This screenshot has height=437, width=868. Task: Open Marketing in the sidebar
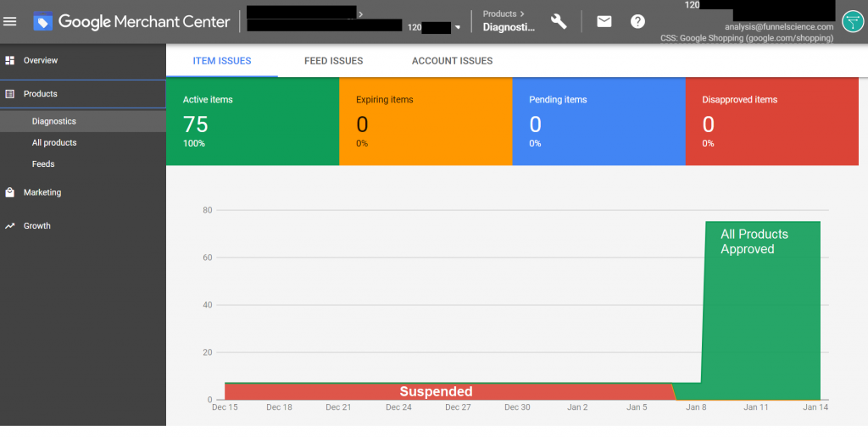coord(83,192)
